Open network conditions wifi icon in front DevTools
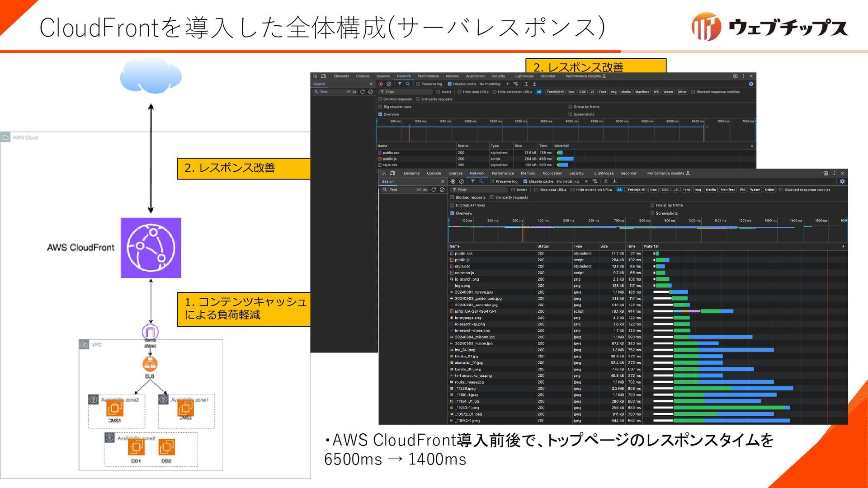Image resolution: width=868 pixels, height=488 pixels. pyautogui.click(x=595, y=182)
